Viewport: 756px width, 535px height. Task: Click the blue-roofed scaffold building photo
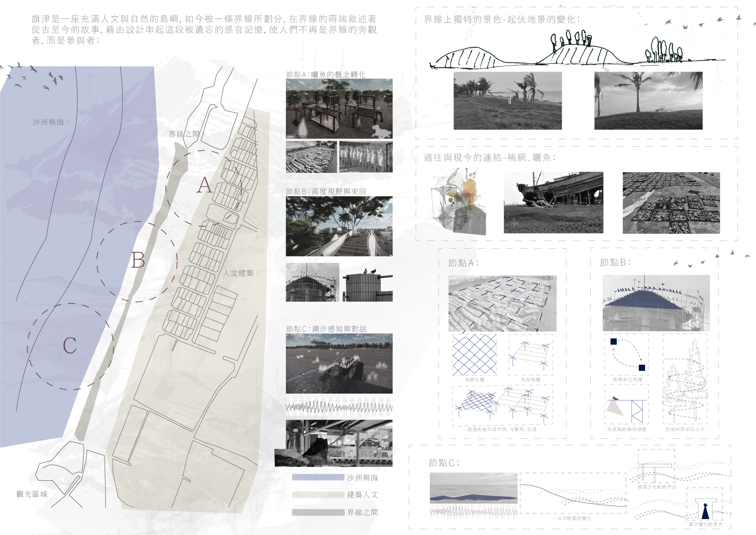656,303
